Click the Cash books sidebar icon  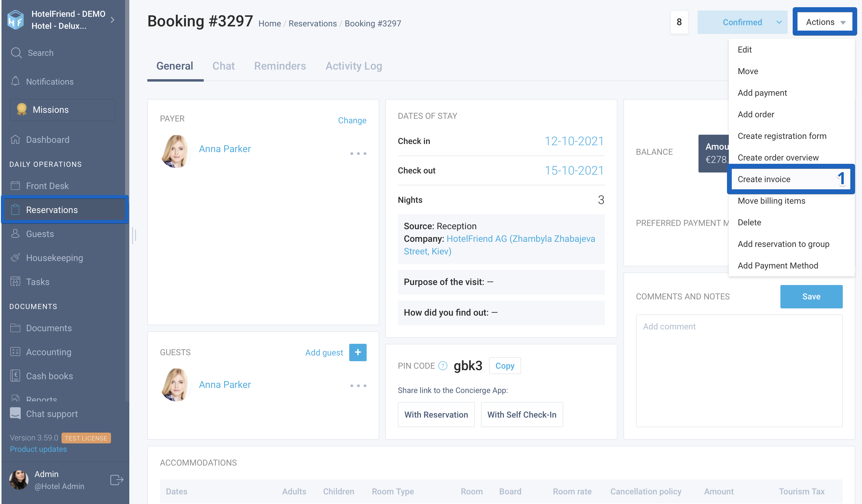[15, 376]
